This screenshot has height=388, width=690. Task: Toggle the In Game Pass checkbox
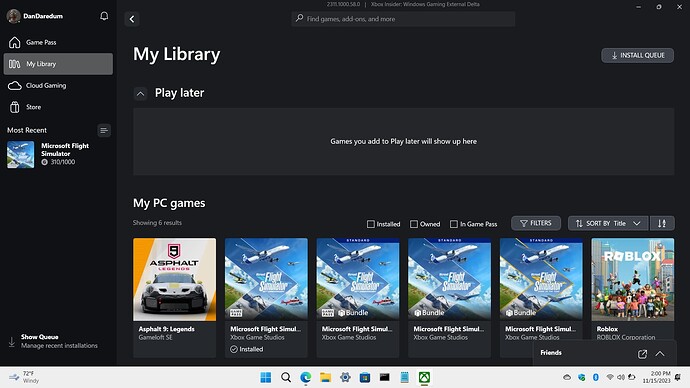tap(454, 224)
